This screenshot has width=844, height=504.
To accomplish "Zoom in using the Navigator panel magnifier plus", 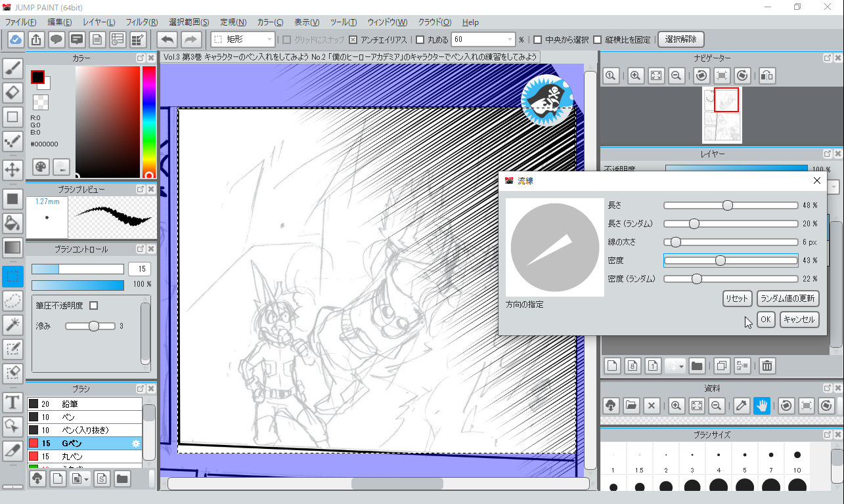I will pyautogui.click(x=635, y=75).
